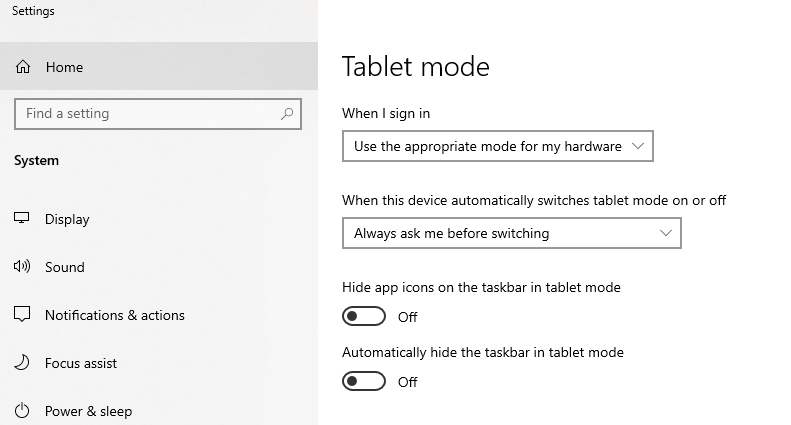Click the Home house icon

click(23, 67)
